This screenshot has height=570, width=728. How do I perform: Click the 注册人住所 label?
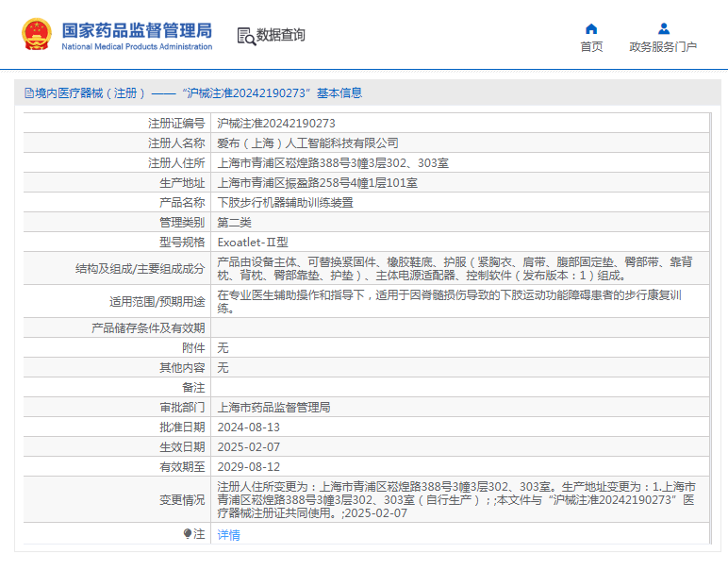(176, 163)
